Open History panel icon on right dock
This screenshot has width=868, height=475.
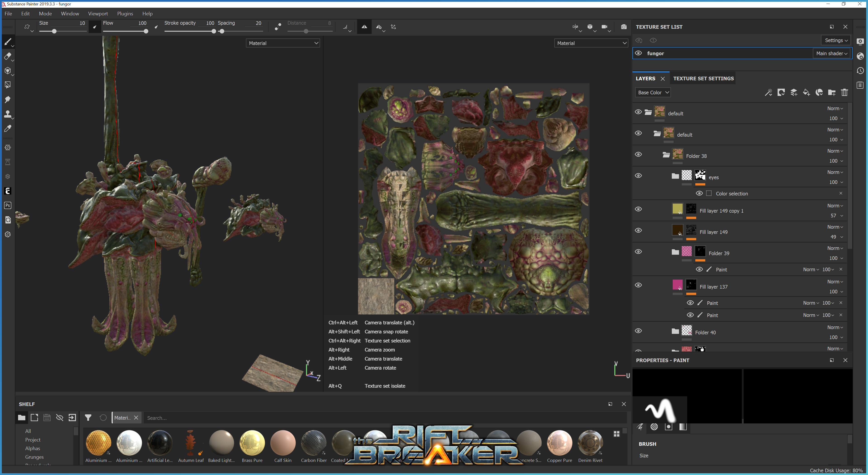point(860,70)
